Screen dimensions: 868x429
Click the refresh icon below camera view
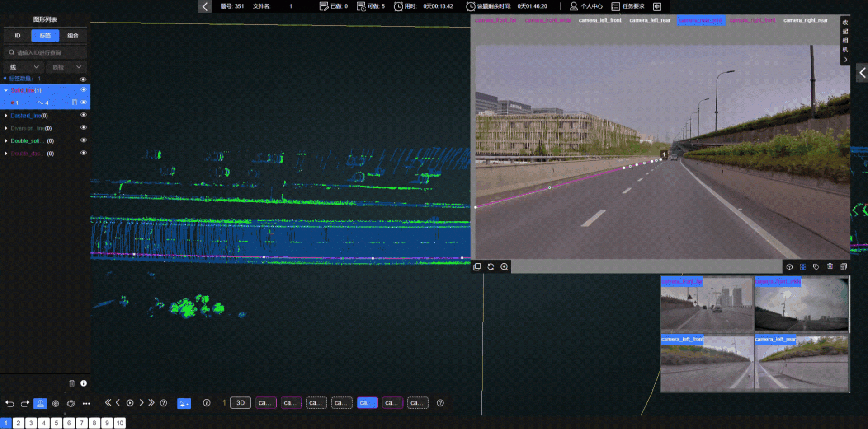click(491, 267)
